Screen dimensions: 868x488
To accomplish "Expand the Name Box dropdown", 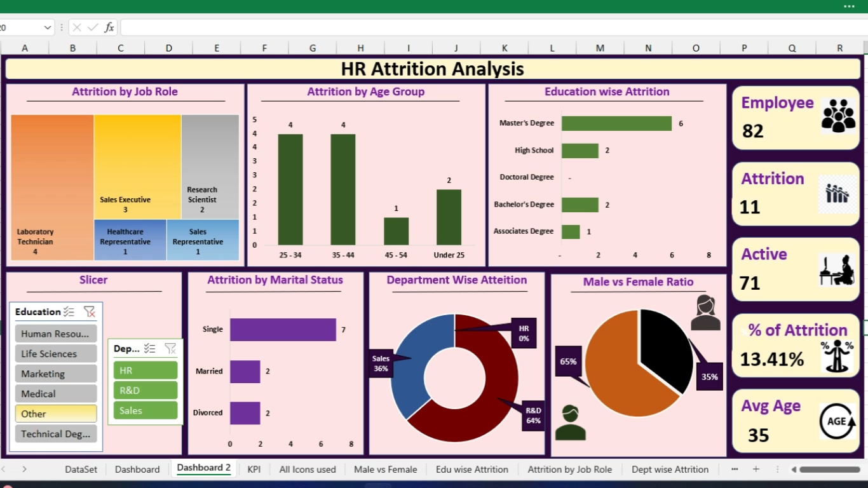I will 47,27.
